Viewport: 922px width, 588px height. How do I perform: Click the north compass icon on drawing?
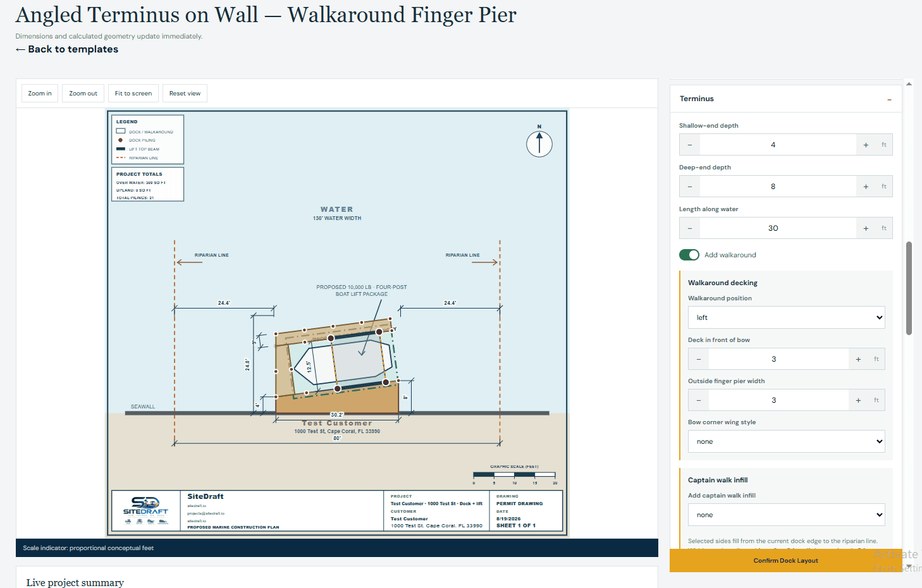click(539, 143)
